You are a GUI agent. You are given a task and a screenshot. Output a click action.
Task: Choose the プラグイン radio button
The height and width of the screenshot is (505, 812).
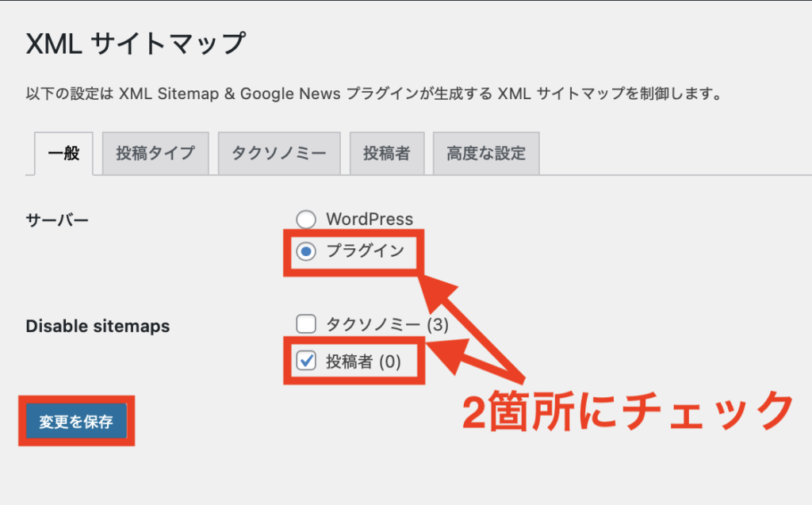click(305, 252)
